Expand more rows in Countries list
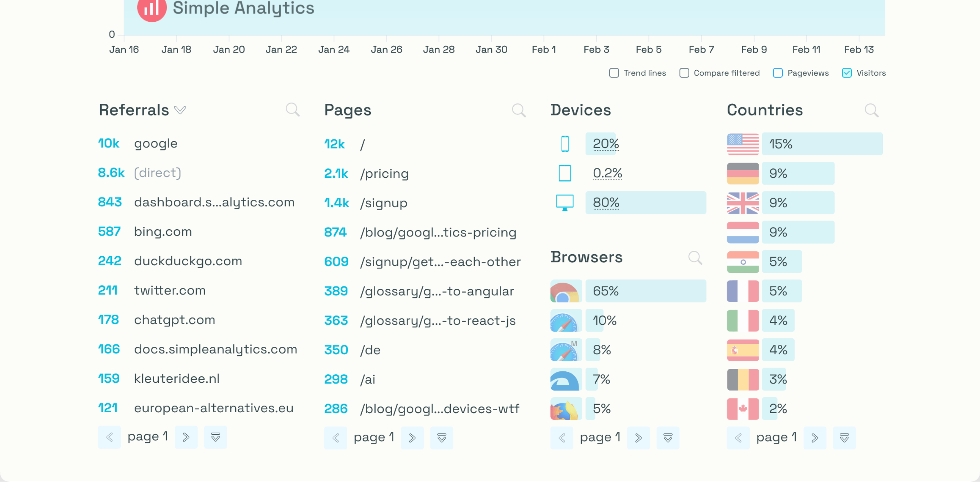 click(x=844, y=438)
